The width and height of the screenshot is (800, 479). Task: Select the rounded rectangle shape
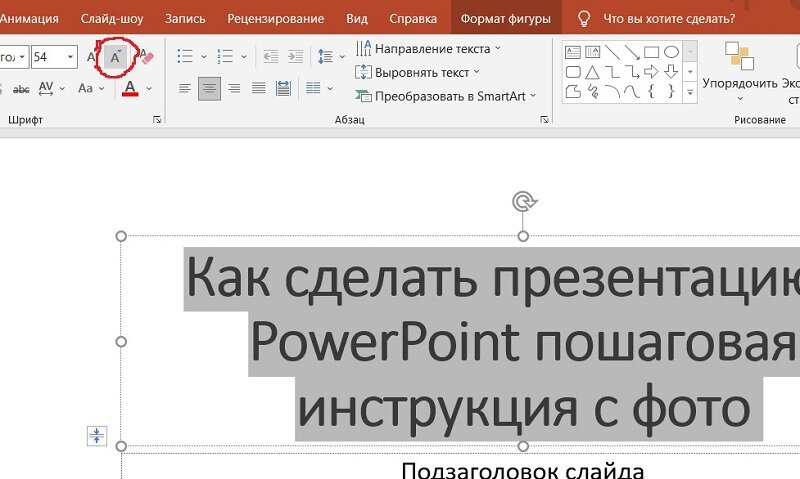(x=573, y=72)
